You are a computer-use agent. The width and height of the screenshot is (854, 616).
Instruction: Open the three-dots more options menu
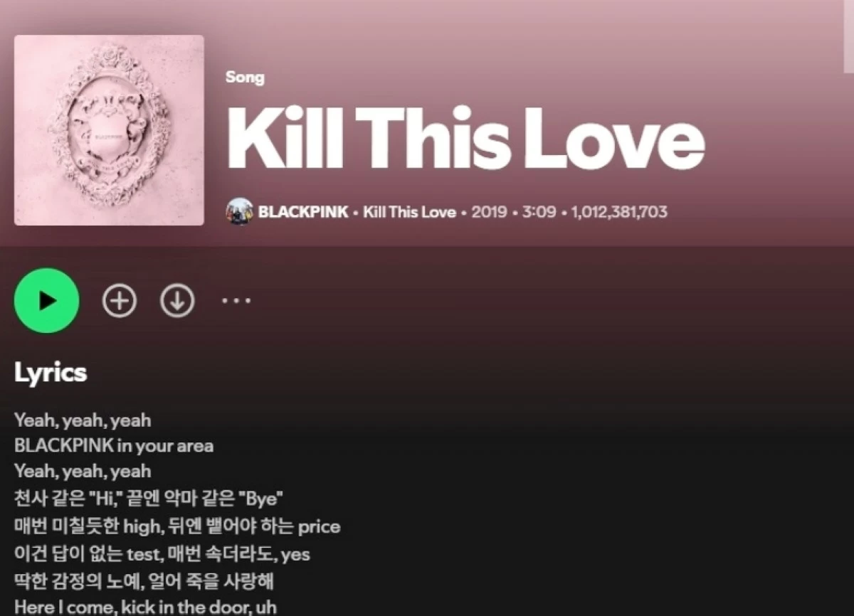tap(236, 301)
